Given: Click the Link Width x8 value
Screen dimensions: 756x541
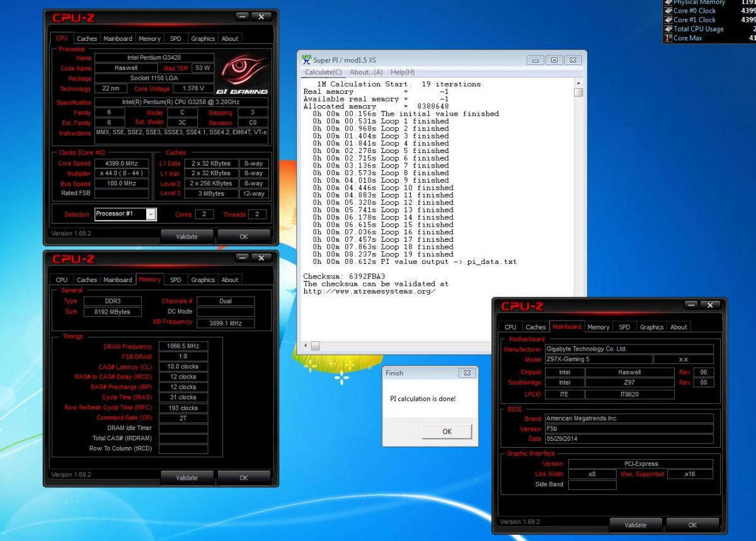Looking at the screenshot, I should pyautogui.click(x=592, y=474).
